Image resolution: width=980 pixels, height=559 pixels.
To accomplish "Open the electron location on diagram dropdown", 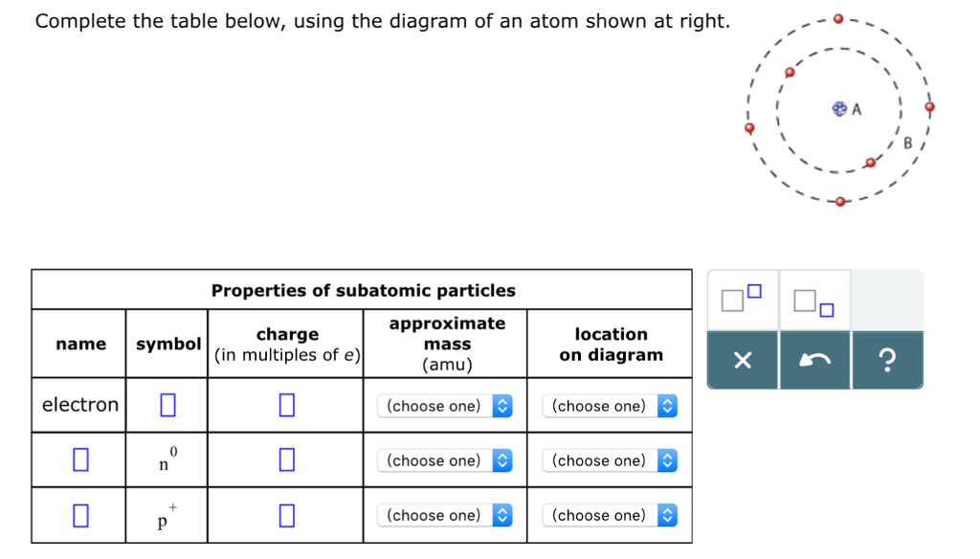I will point(611,406).
